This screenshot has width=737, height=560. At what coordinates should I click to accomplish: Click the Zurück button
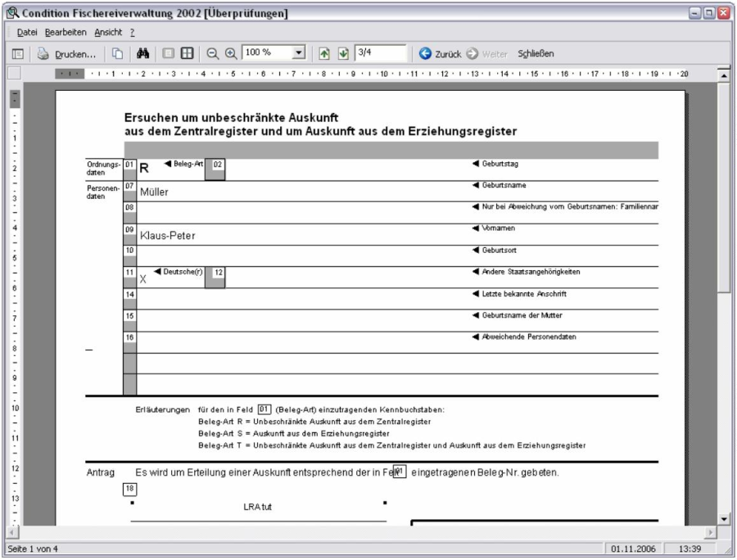coord(440,54)
